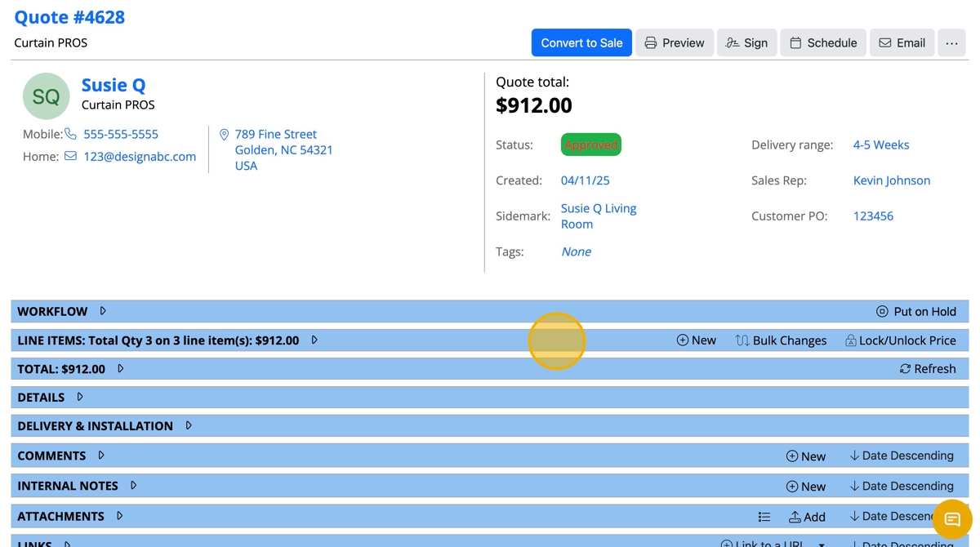The width and height of the screenshot is (980, 547).
Task: Edit the created date 04/11/25
Action: pyautogui.click(x=585, y=180)
